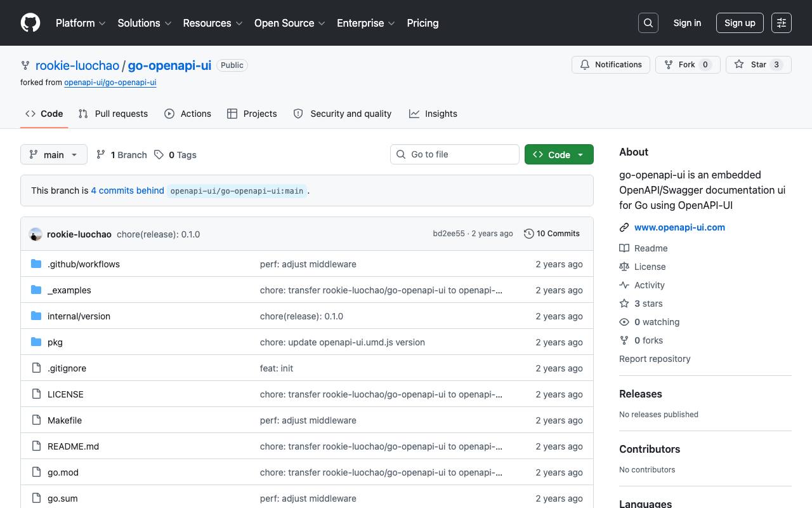The height and width of the screenshot is (508, 812).
Task: Go to GitHub homepage via Octocat logo
Action: [x=30, y=23]
